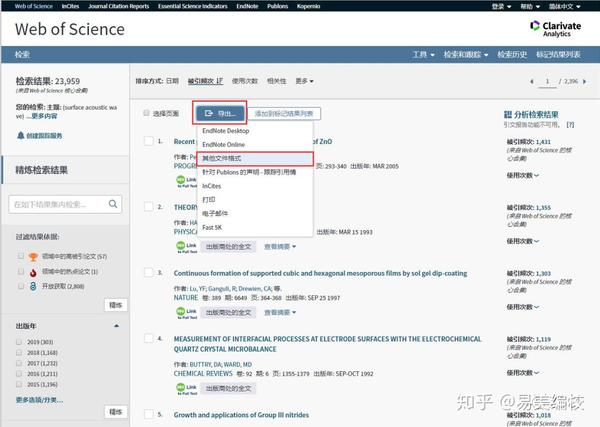Collapse the publication year section

pyautogui.click(x=116, y=326)
